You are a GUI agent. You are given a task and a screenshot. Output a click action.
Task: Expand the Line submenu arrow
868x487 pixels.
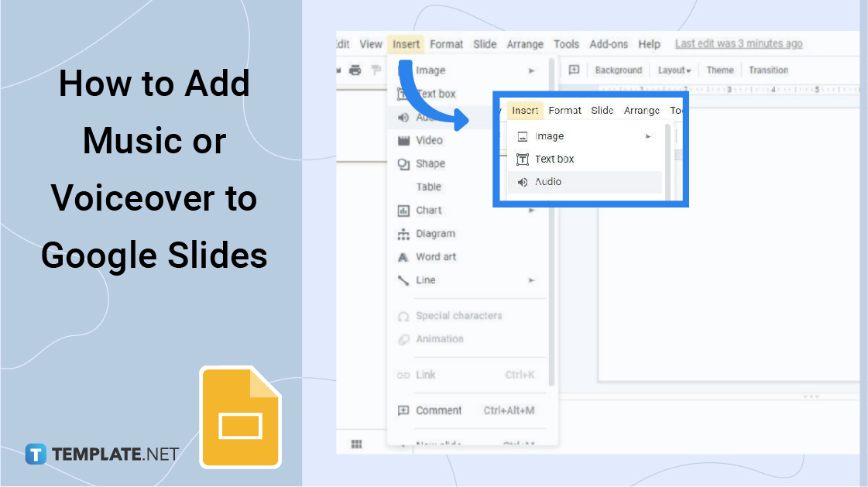(x=531, y=280)
